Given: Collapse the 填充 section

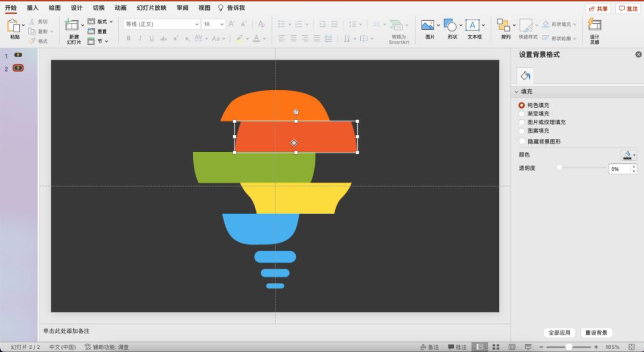Looking at the screenshot, I should pyautogui.click(x=516, y=92).
